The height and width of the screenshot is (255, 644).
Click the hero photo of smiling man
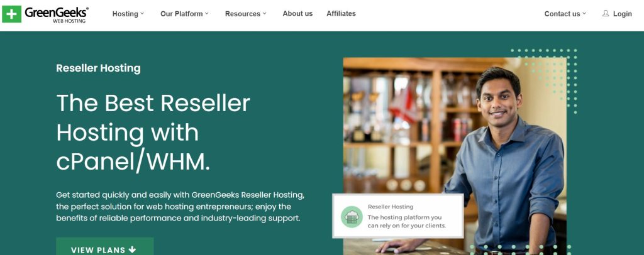pyautogui.click(x=455, y=156)
